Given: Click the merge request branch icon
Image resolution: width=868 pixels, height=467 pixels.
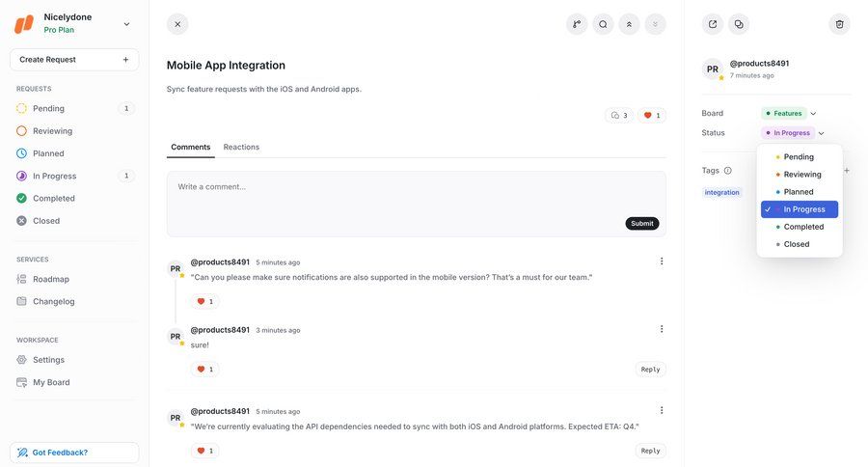Looking at the screenshot, I should [x=577, y=24].
